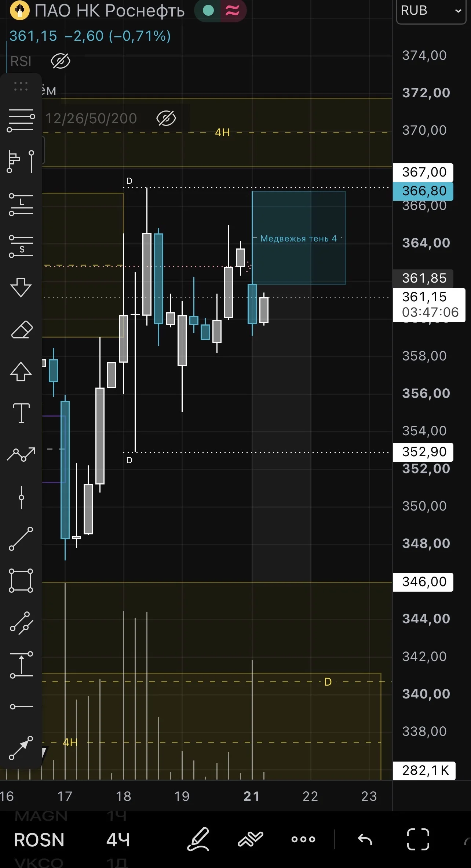
Task: Click the 361,85 price label
Action: tap(423, 278)
